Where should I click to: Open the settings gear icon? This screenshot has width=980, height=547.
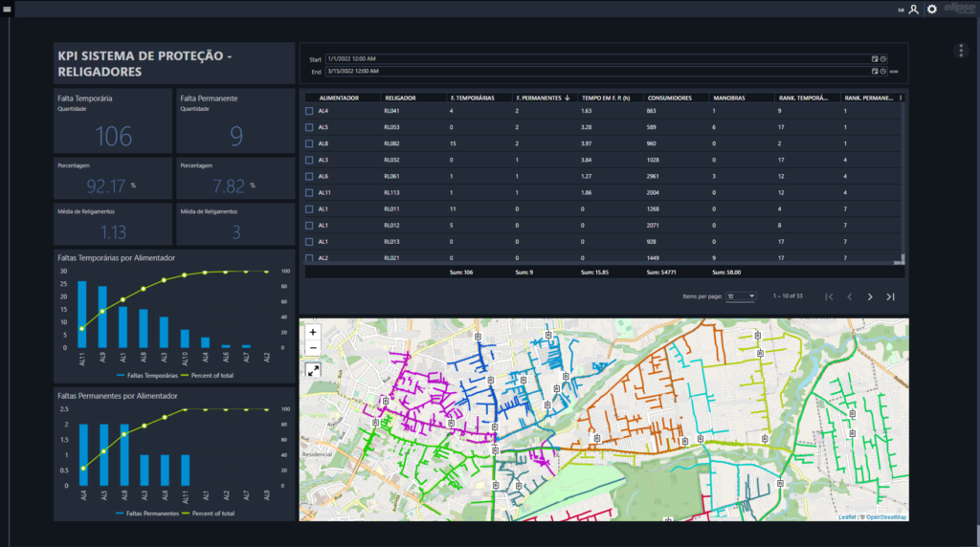pyautogui.click(x=932, y=10)
